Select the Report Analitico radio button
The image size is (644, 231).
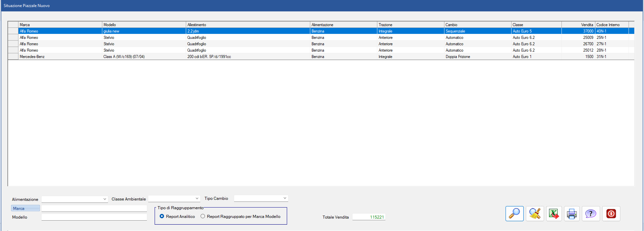pyautogui.click(x=162, y=216)
